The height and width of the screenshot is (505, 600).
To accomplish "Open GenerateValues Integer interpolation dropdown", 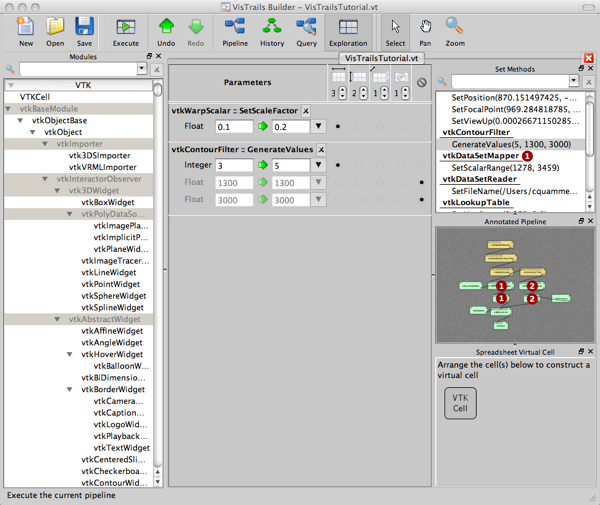I will 318,165.
